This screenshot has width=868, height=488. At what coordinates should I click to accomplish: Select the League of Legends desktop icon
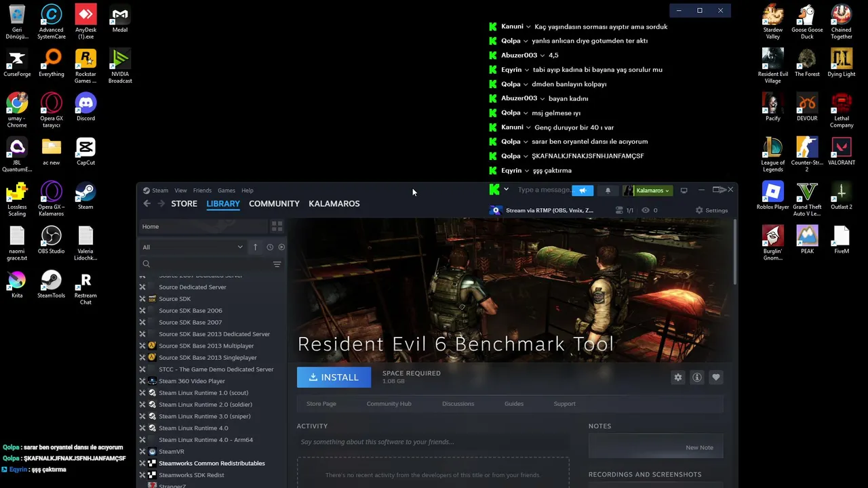tap(772, 155)
